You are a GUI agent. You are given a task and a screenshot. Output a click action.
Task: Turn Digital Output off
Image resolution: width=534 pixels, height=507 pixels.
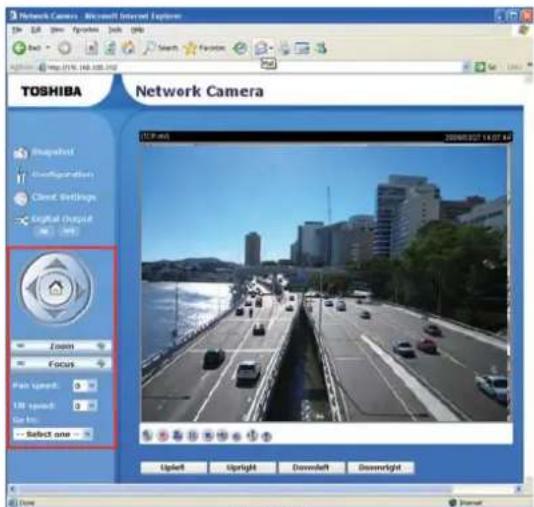click(69, 232)
